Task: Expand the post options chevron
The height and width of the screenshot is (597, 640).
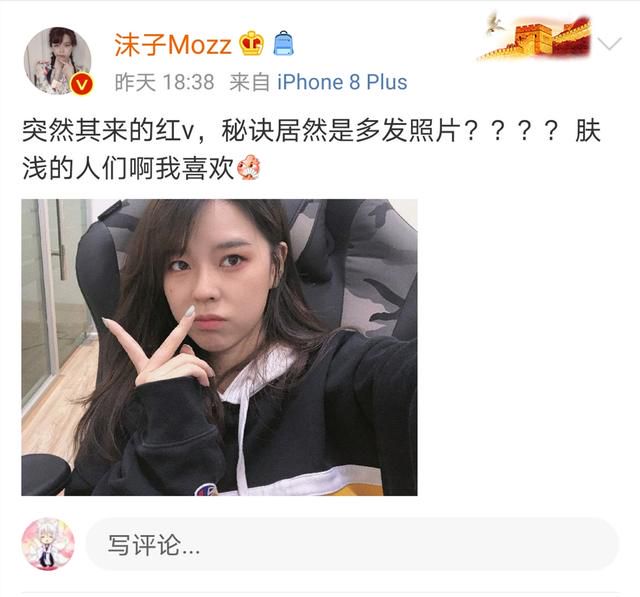Action: tap(609, 43)
